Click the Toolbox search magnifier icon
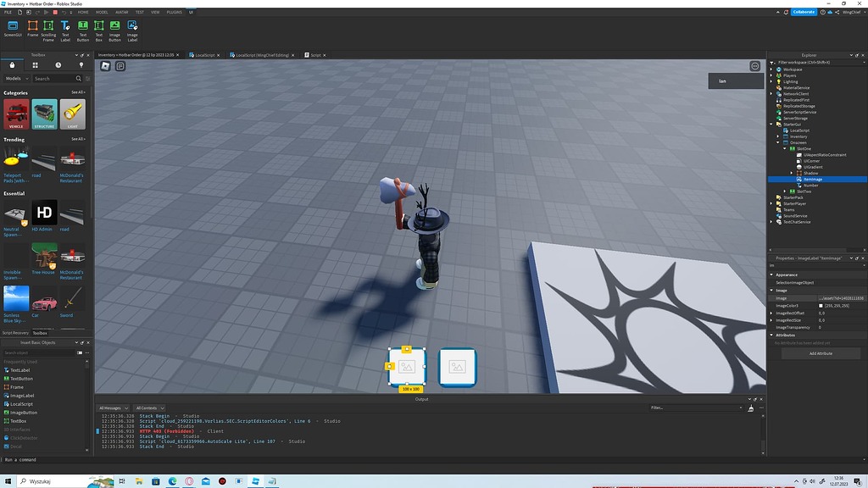This screenshot has width=868, height=488. click(x=79, y=79)
